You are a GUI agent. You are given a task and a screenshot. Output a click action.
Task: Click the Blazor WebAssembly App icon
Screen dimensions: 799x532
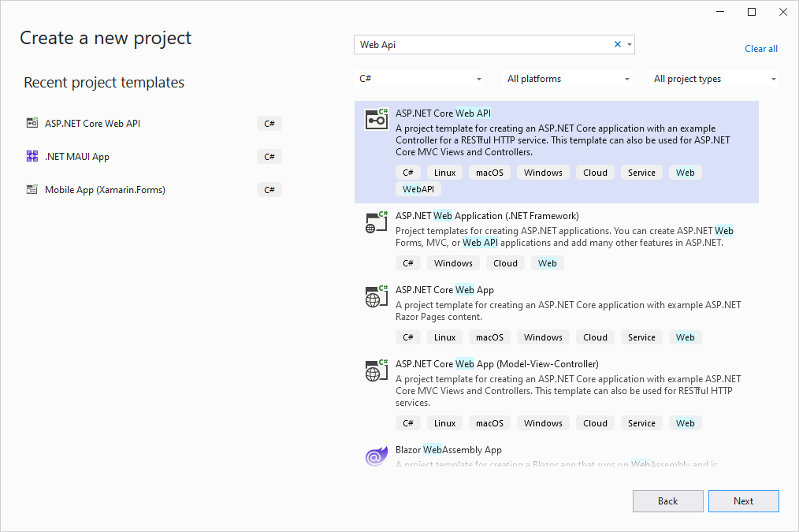[377, 456]
